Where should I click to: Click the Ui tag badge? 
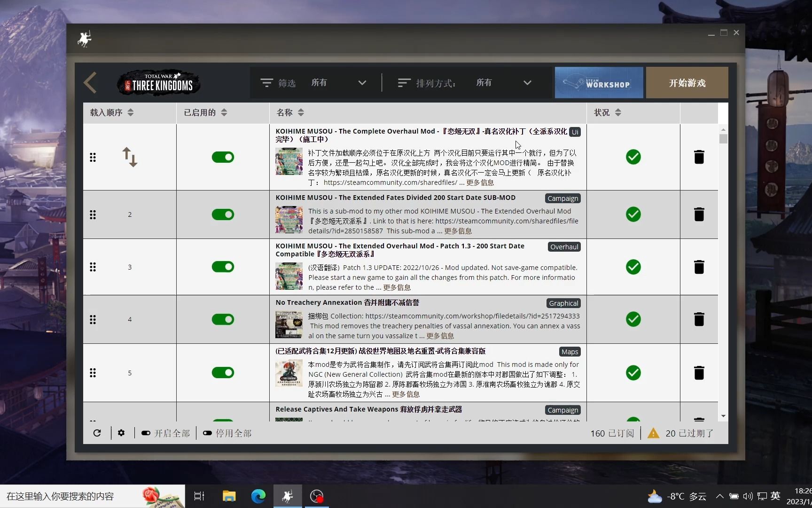(575, 132)
